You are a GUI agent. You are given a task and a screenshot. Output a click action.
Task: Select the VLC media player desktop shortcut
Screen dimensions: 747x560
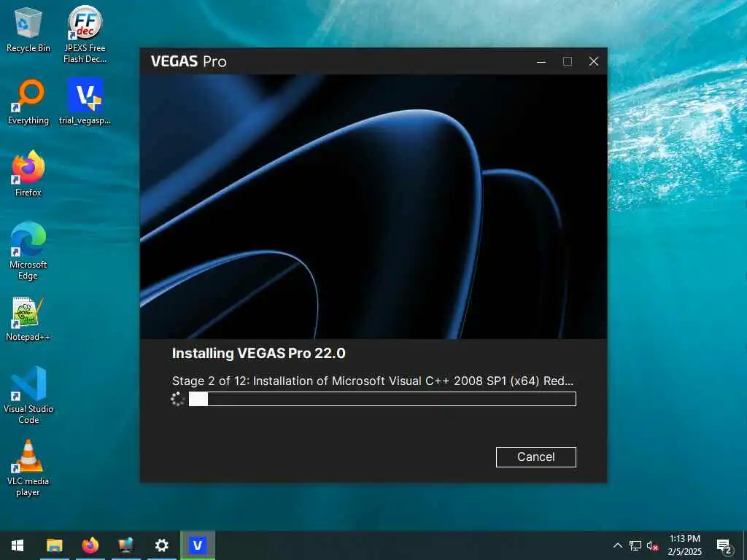[x=28, y=468]
